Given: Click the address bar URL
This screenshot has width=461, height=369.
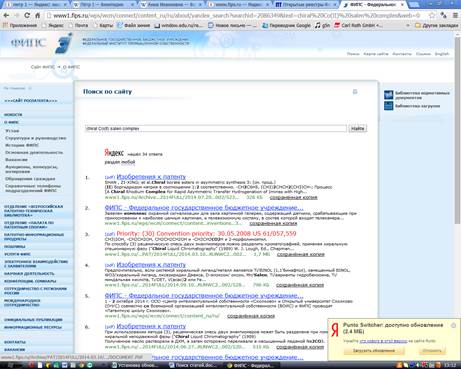Looking at the screenshot, I should click(x=237, y=15).
